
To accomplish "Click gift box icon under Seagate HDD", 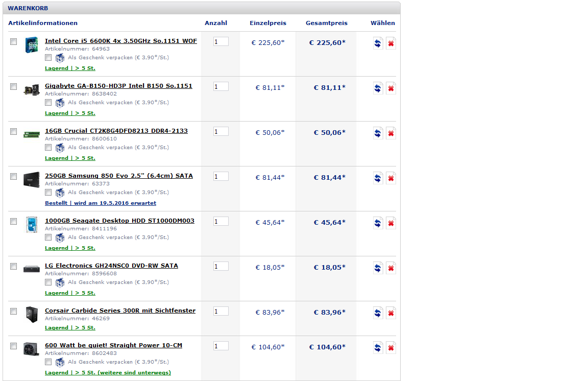I will [x=60, y=237].
